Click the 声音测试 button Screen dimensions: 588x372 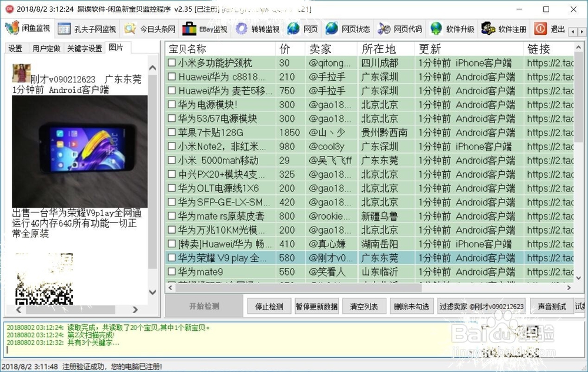[552, 307]
